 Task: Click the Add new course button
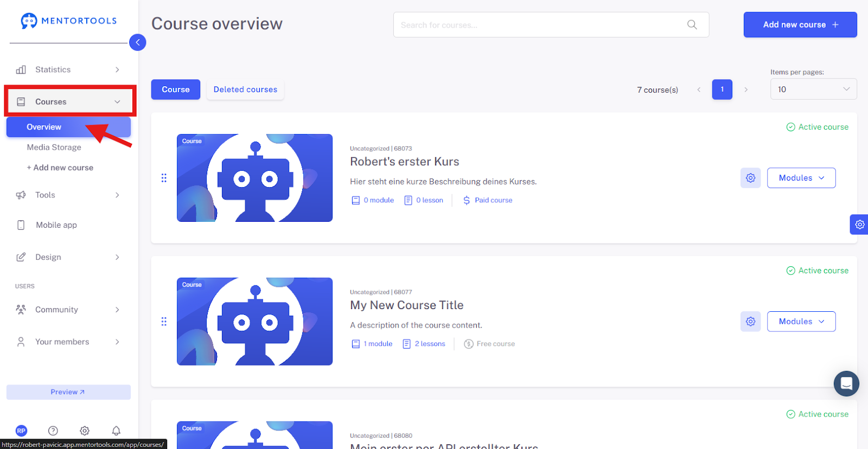pyautogui.click(x=800, y=25)
